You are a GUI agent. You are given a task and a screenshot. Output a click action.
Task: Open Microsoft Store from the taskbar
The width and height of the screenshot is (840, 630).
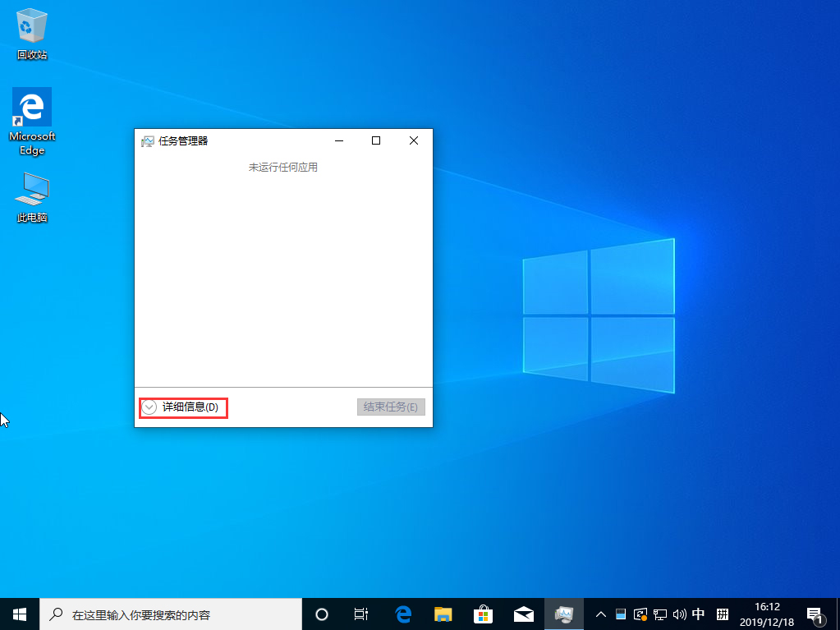[483, 614]
